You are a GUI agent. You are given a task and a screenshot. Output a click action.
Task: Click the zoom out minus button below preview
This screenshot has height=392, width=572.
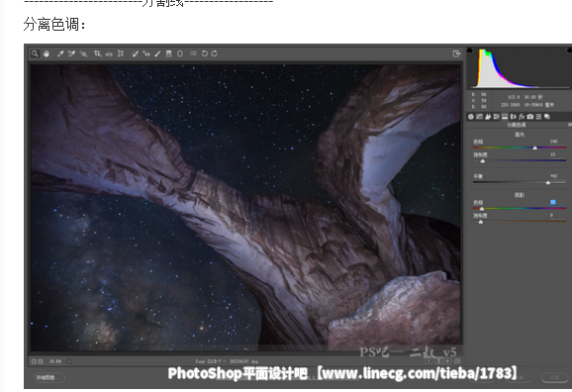(34, 361)
